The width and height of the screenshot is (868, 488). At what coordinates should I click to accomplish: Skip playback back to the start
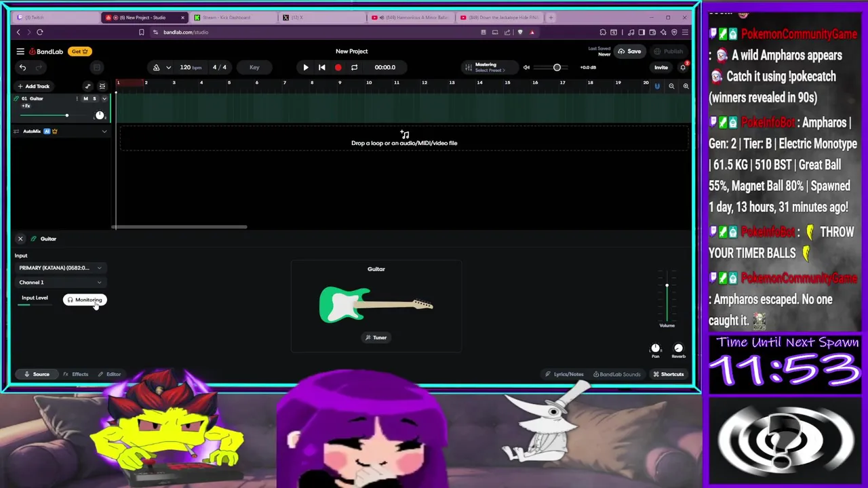point(321,67)
